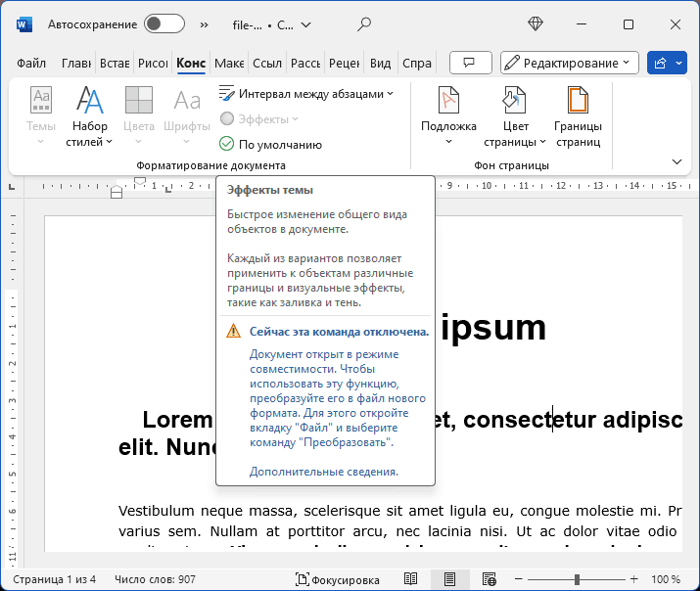Open the Набор стилей gallery
Image resolution: width=700 pixels, height=591 pixels.
click(89, 114)
